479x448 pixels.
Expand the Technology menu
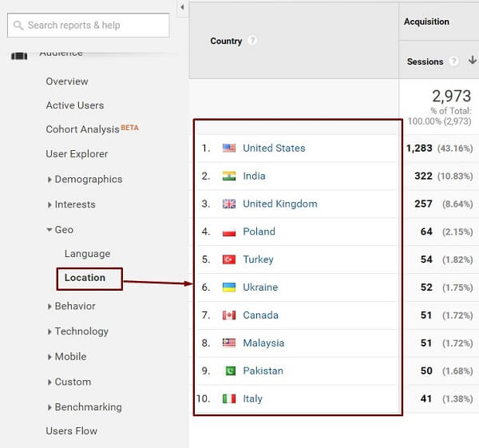pyautogui.click(x=49, y=331)
